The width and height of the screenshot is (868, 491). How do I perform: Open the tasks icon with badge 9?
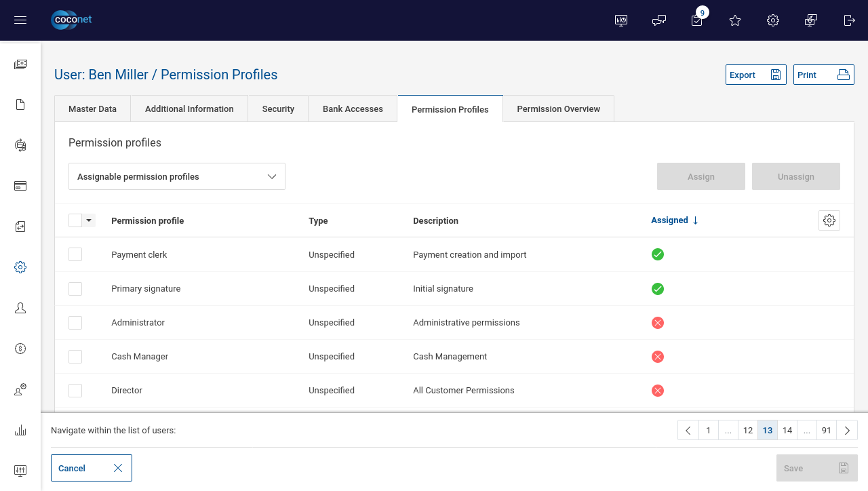coord(697,20)
